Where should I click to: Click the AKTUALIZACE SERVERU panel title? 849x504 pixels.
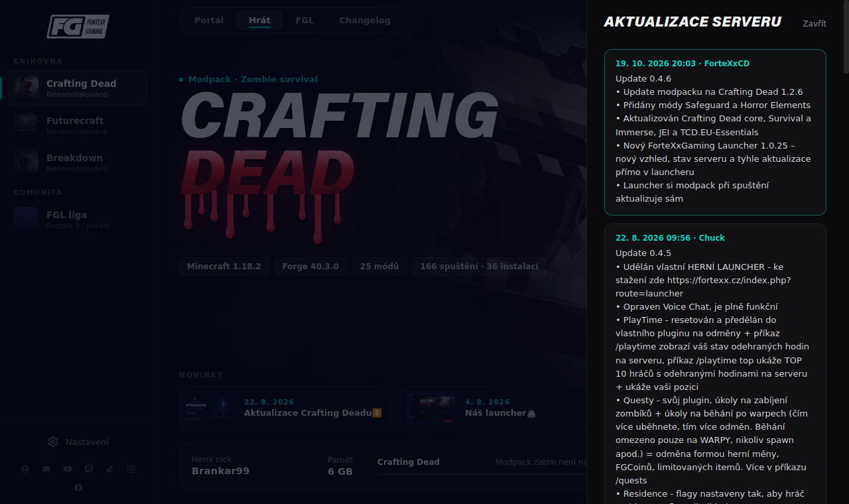(x=692, y=22)
